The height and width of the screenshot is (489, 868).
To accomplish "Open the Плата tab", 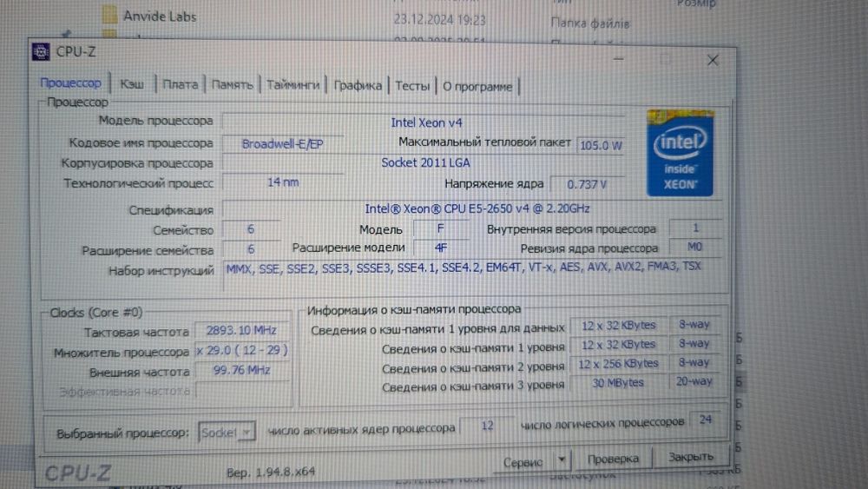I will [x=180, y=85].
